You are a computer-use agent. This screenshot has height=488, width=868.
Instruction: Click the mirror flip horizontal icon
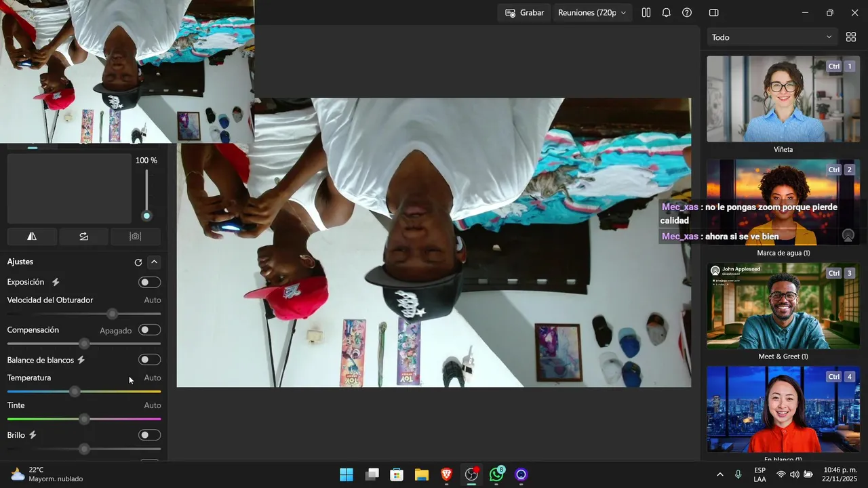click(x=32, y=237)
